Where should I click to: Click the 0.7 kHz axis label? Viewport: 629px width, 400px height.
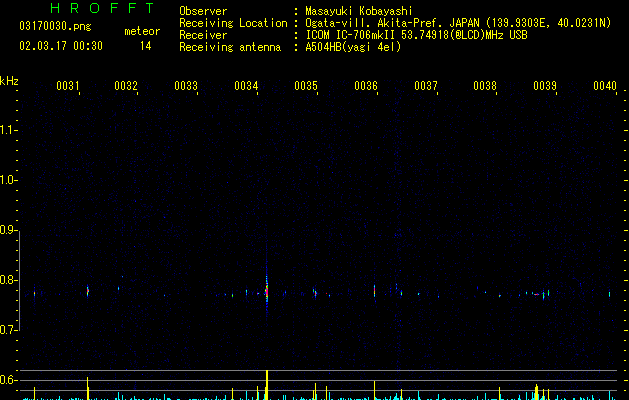[x=8, y=330]
